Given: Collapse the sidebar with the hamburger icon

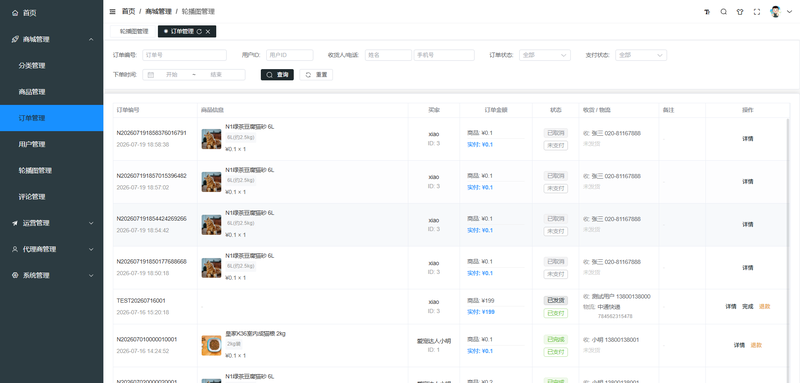Looking at the screenshot, I should click(x=112, y=11).
